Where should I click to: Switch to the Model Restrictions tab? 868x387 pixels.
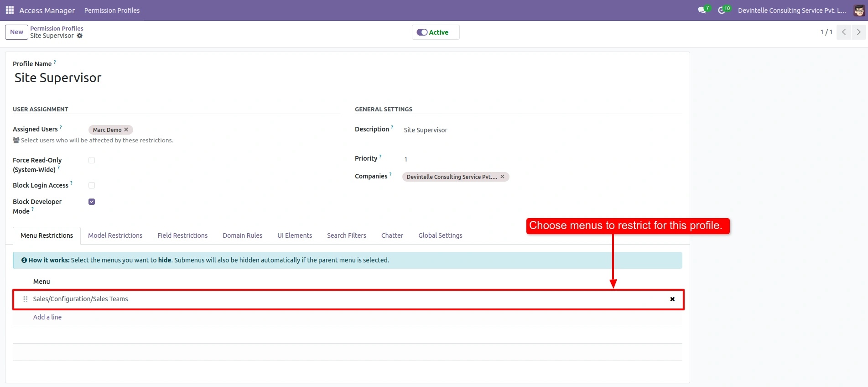[x=115, y=235]
